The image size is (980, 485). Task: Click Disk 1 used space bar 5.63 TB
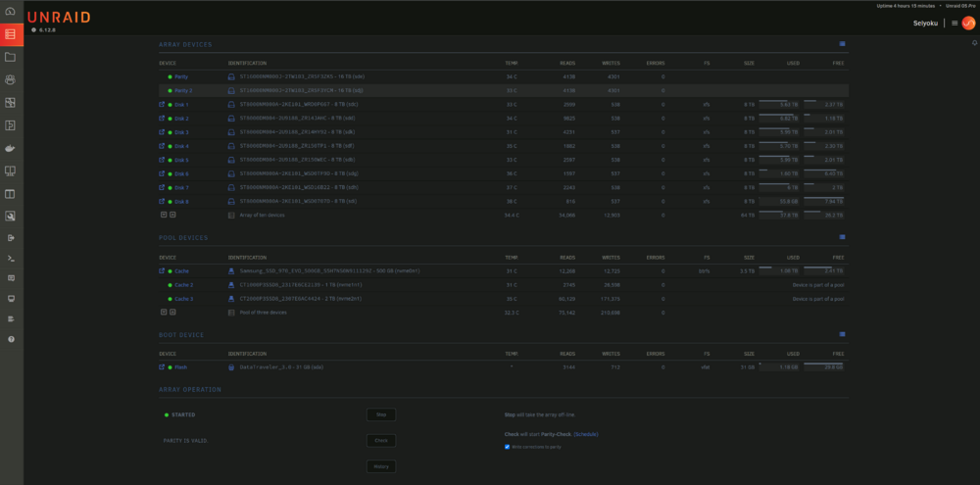[779, 104]
